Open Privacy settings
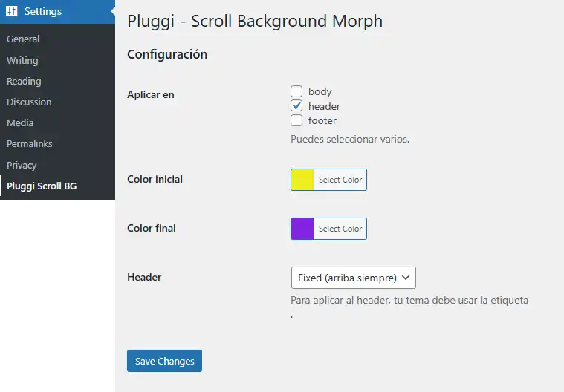This screenshot has height=392, width=564. click(22, 165)
